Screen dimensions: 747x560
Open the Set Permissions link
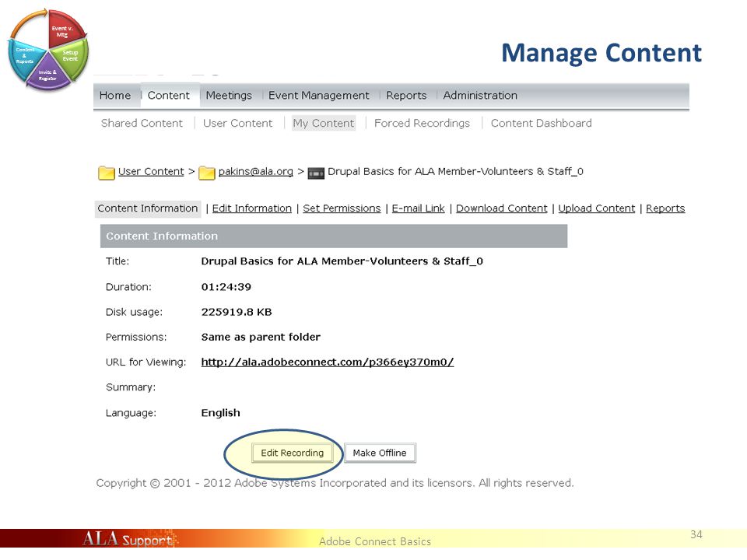coord(342,208)
